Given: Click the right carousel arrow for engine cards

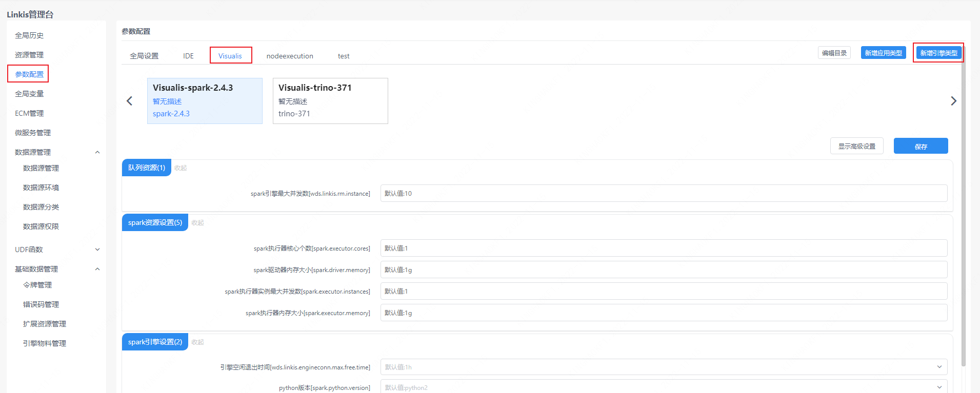Looking at the screenshot, I should click(x=953, y=101).
